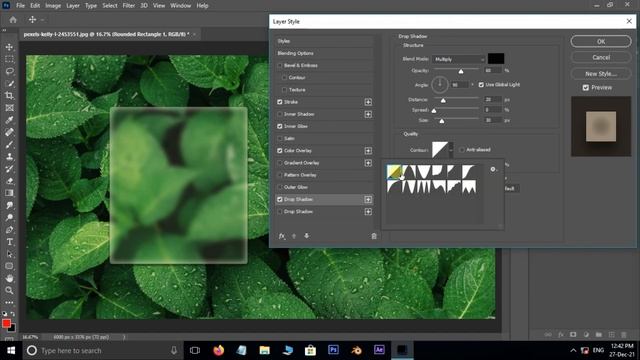Select the Eyedropper tool
The height and width of the screenshot is (360, 640).
pyautogui.click(x=9, y=120)
